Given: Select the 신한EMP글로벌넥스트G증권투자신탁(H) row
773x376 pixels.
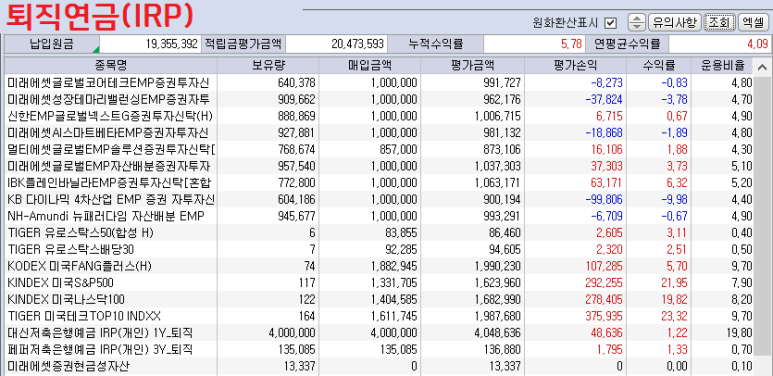Looking at the screenshot, I should tap(379, 116).
